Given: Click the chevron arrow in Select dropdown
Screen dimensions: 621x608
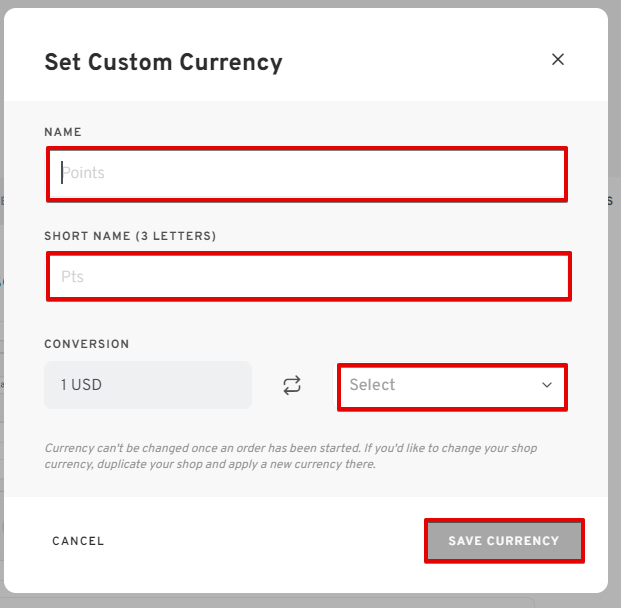Looking at the screenshot, I should (547, 385).
